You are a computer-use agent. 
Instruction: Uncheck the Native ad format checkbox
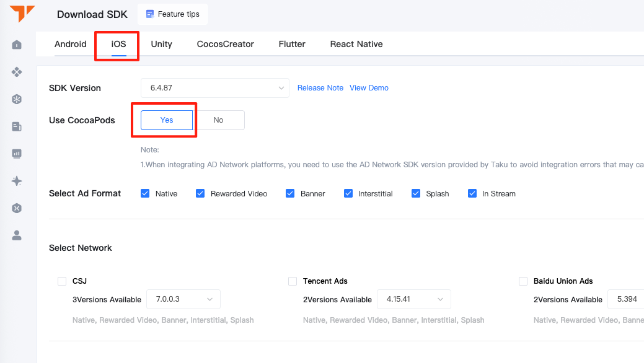click(145, 193)
